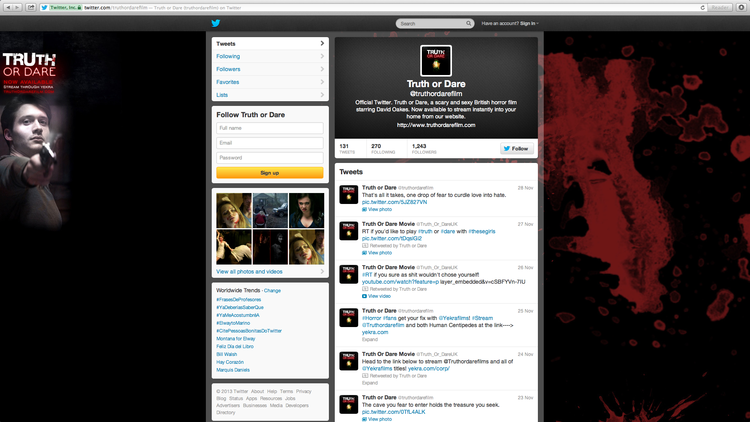Click the browser forward arrow
Image resolution: width=750 pixels, height=422 pixels.
click(x=17, y=7)
